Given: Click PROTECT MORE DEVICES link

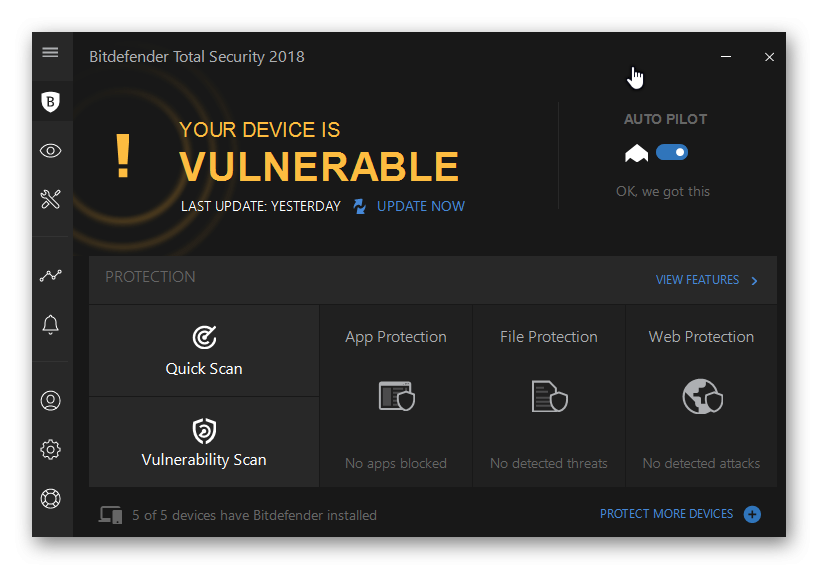Looking at the screenshot, I should (x=666, y=514).
